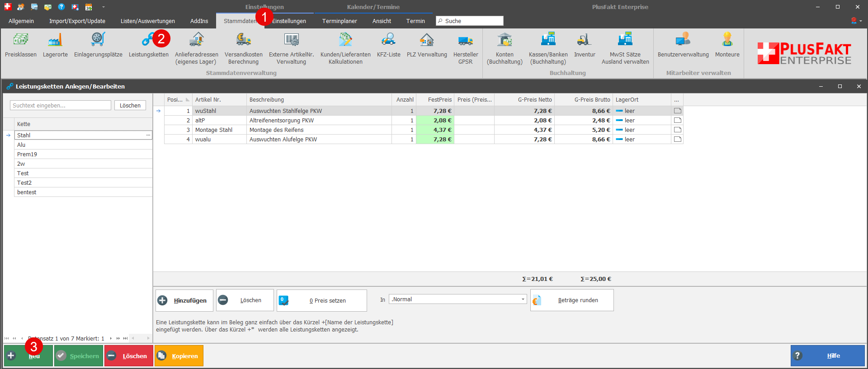
Task: Click the Altreifenentsorgung PKW description cell
Action: click(319, 120)
